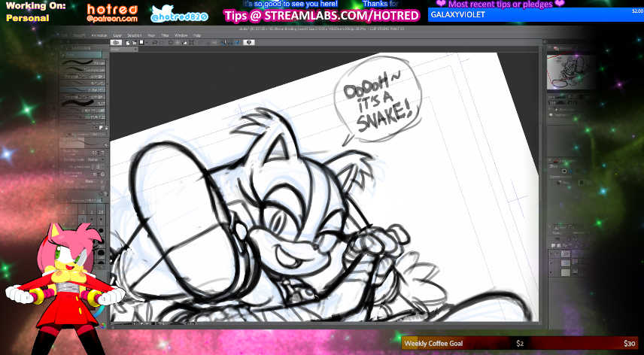Screen dimensions: 644x355
Task: Open the Filter menu
Action: (x=165, y=35)
